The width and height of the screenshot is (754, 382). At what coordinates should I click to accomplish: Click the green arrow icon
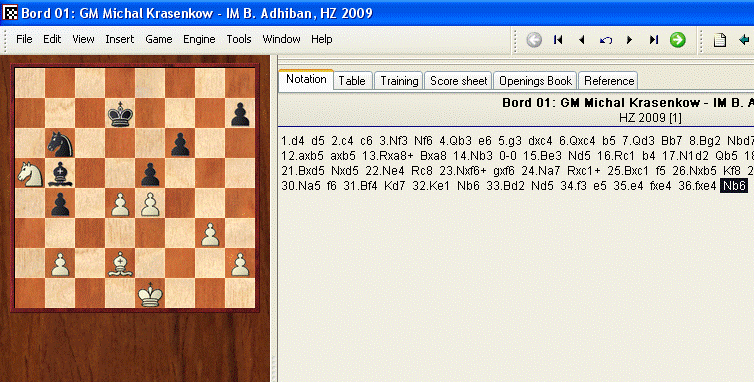pos(678,39)
